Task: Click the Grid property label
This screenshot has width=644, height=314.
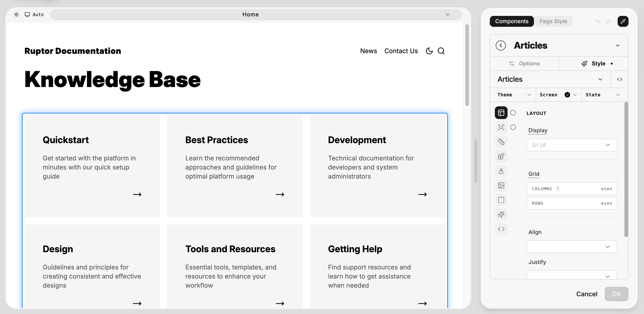Action: point(533,174)
